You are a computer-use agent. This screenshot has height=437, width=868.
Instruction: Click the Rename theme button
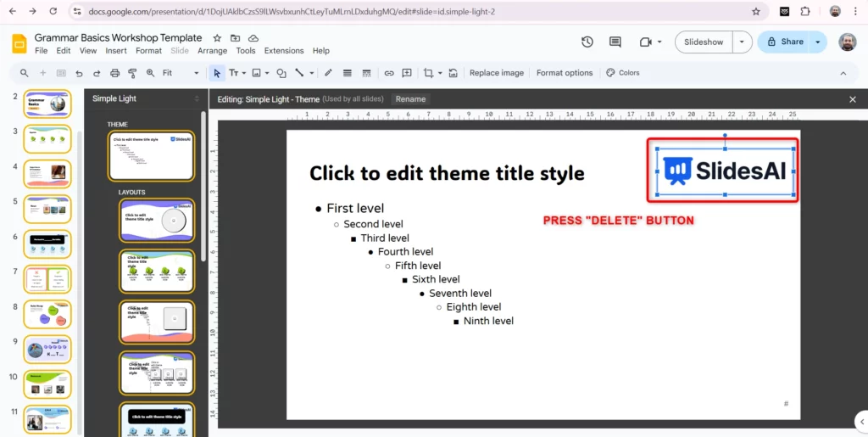click(x=410, y=99)
